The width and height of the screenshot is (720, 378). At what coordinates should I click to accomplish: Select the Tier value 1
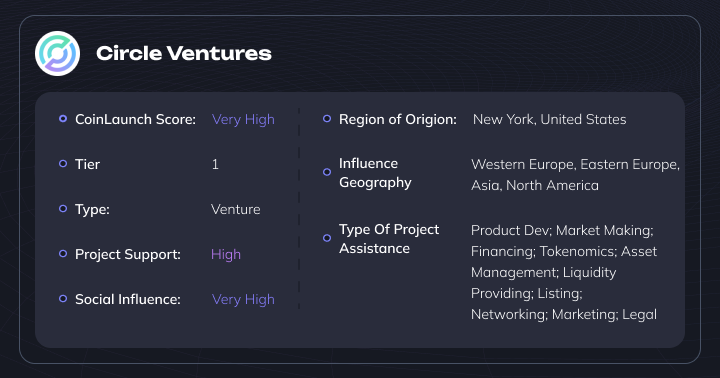click(215, 164)
